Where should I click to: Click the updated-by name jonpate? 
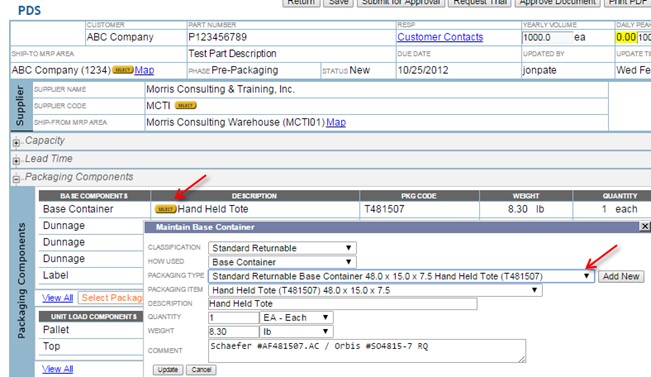[539, 70]
